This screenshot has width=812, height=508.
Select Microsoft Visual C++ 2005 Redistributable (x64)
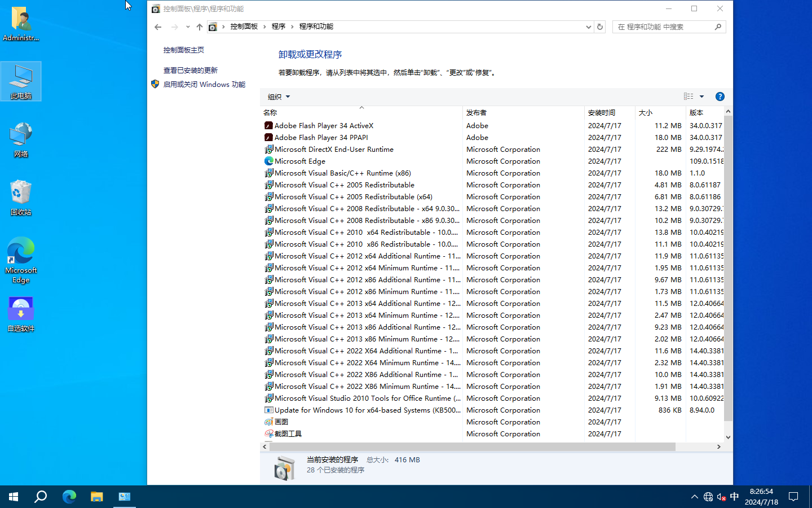tap(353, 197)
